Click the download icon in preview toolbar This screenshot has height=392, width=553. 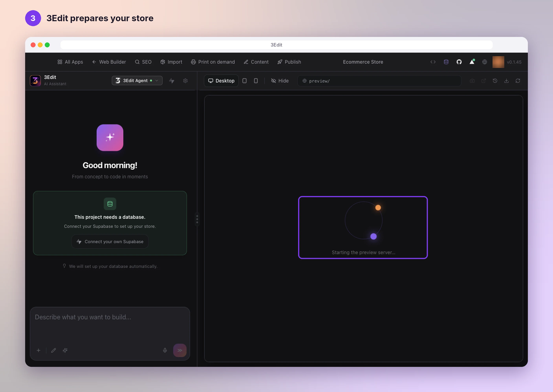(506, 81)
